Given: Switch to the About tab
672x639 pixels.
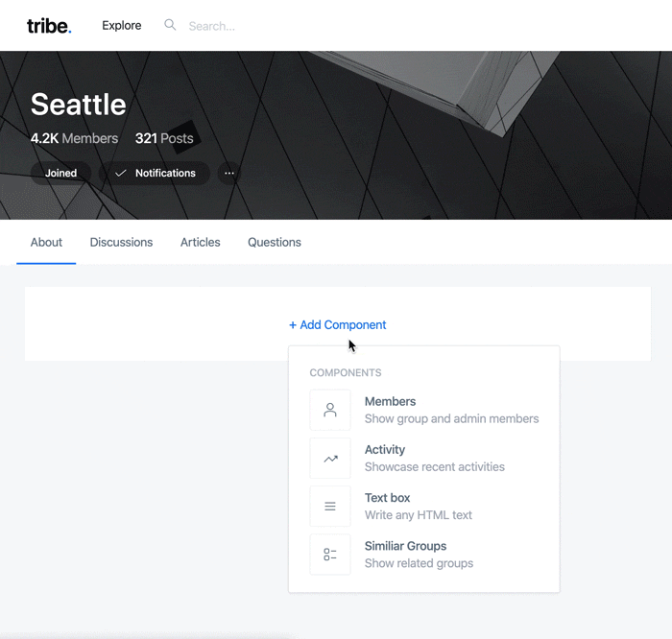Looking at the screenshot, I should (x=46, y=243).
